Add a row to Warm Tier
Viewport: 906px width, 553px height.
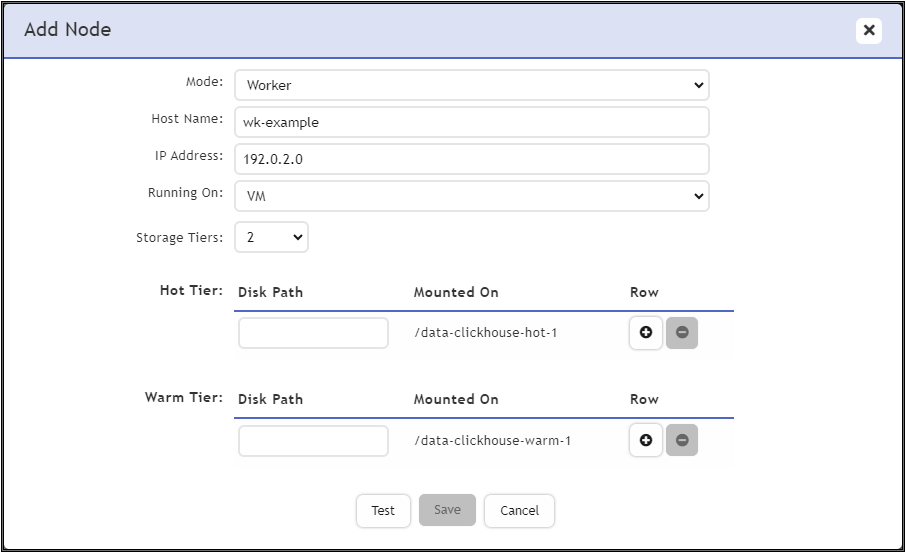[646, 440]
